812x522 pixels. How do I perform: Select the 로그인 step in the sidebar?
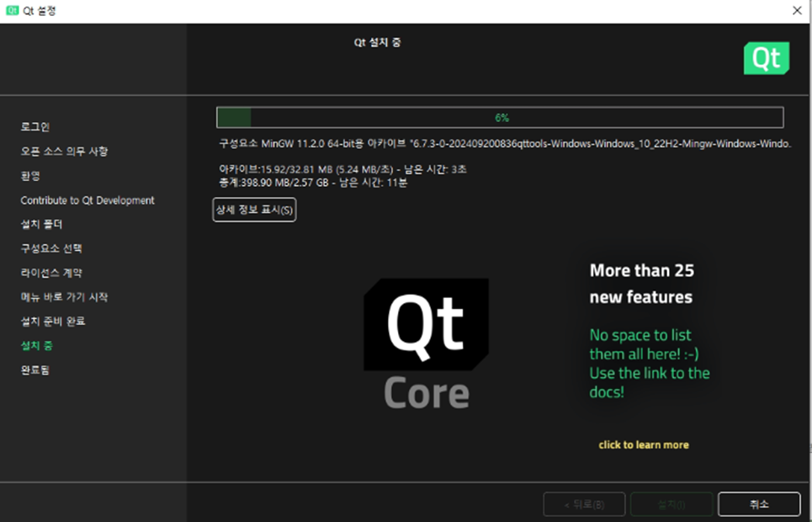[x=35, y=126]
